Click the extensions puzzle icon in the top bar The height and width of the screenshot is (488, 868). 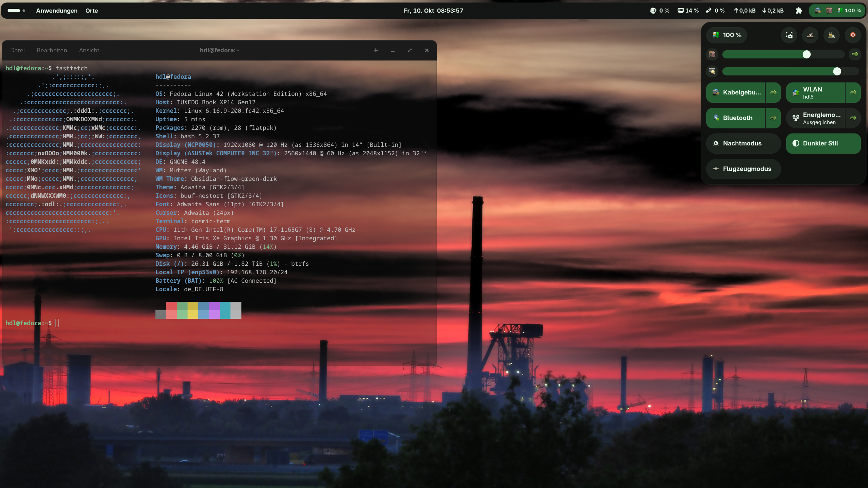(799, 11)
